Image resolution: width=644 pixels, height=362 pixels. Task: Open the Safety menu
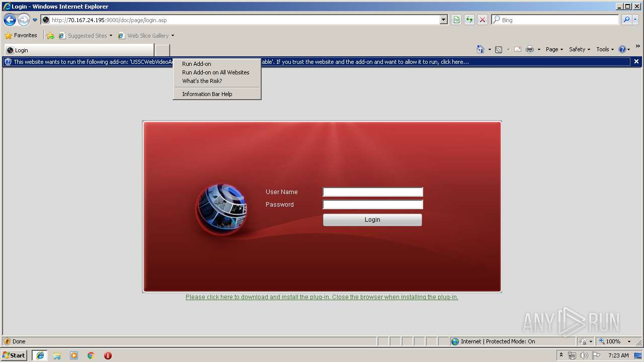click(580, 49)
